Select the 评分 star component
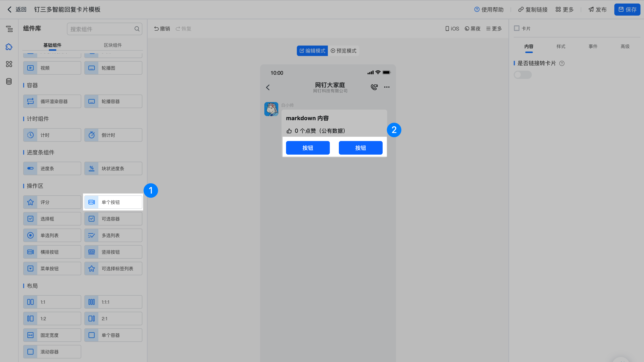This screenshot has width=644, height=362. (x=52, y=202)
